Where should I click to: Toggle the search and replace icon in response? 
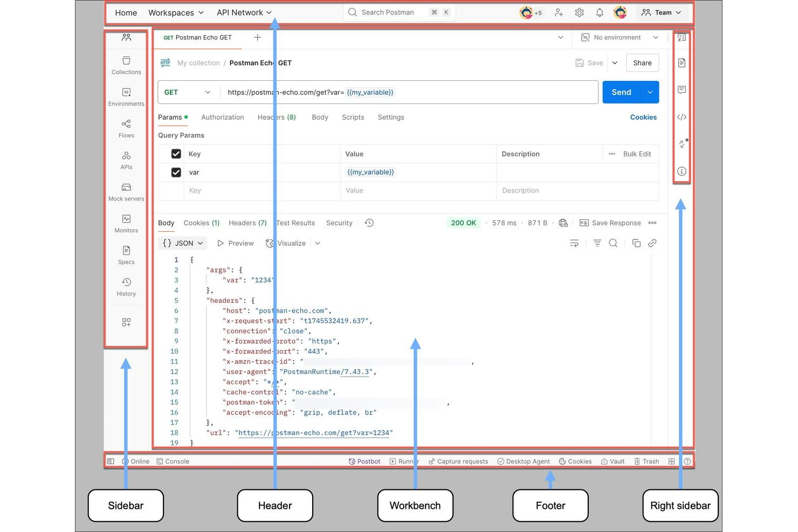click(614, 243)
